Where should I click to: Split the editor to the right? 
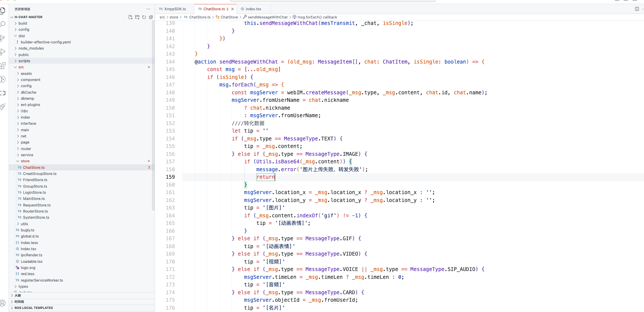tap(637, 9)
